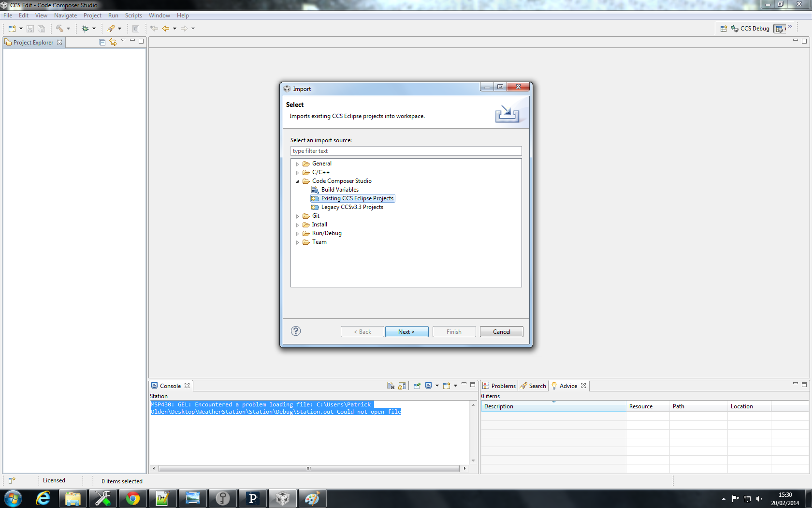Click the Search flashlight toolbar icon
This screenshot has height=508, width=812.
pos(111,29)
